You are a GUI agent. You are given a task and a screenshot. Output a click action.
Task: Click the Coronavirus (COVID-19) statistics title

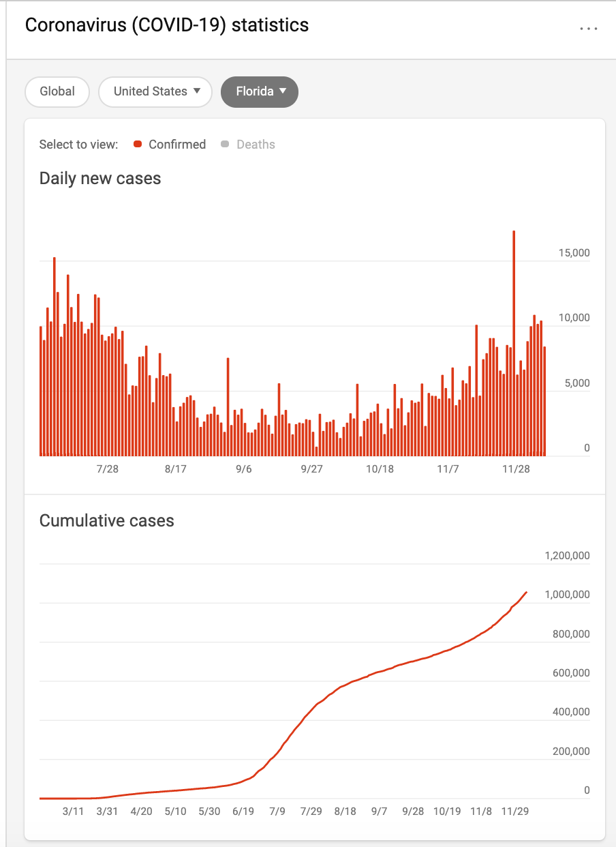(167, 25)
